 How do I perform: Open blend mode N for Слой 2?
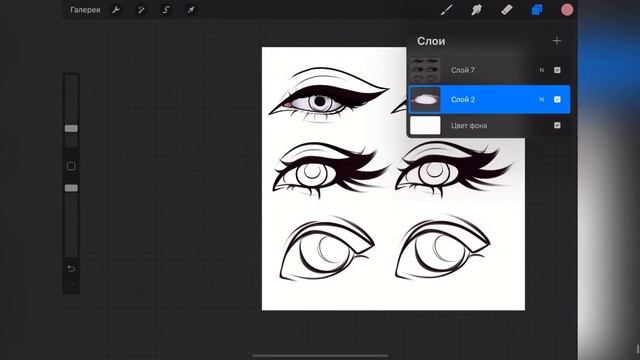(x=542, y=99)
